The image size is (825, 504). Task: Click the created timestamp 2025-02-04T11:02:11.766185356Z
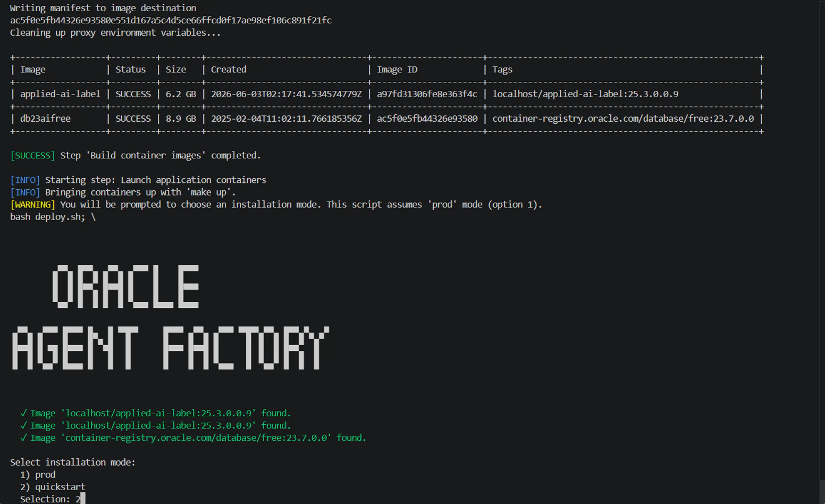[286, 118]
